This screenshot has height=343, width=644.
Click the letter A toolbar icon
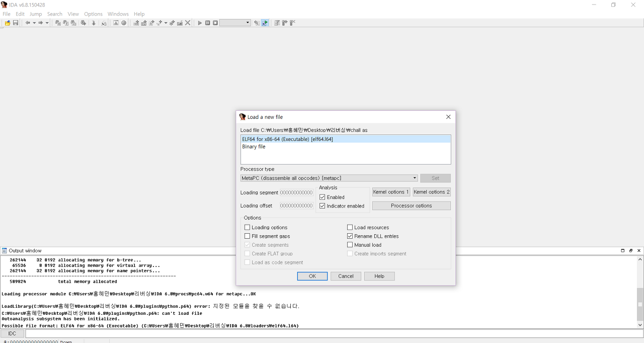116,23
